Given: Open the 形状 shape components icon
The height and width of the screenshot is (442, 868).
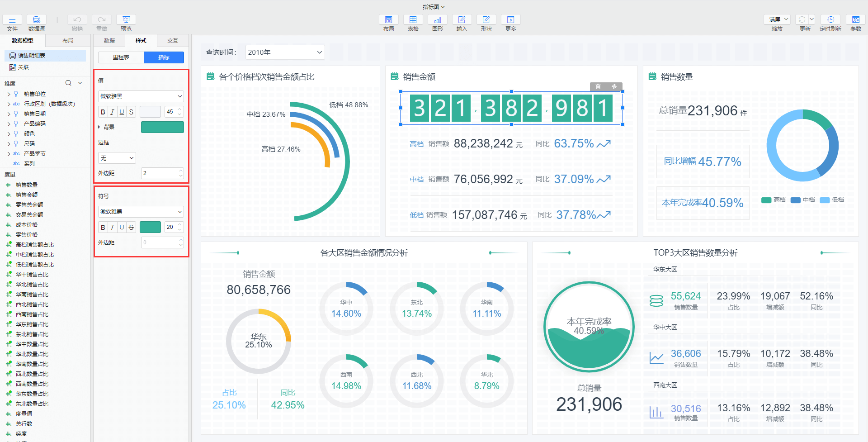Looking at the screenshot, I should [x=486, y=19].
